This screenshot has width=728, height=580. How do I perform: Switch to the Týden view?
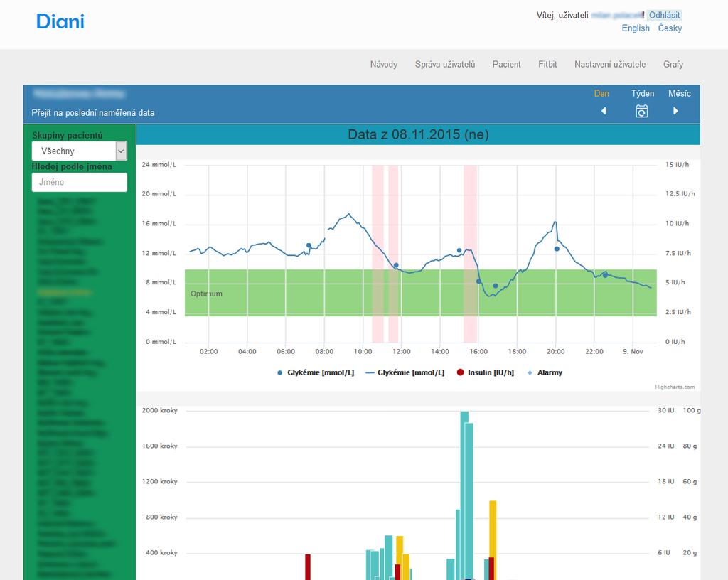click(x=643, y=93)
